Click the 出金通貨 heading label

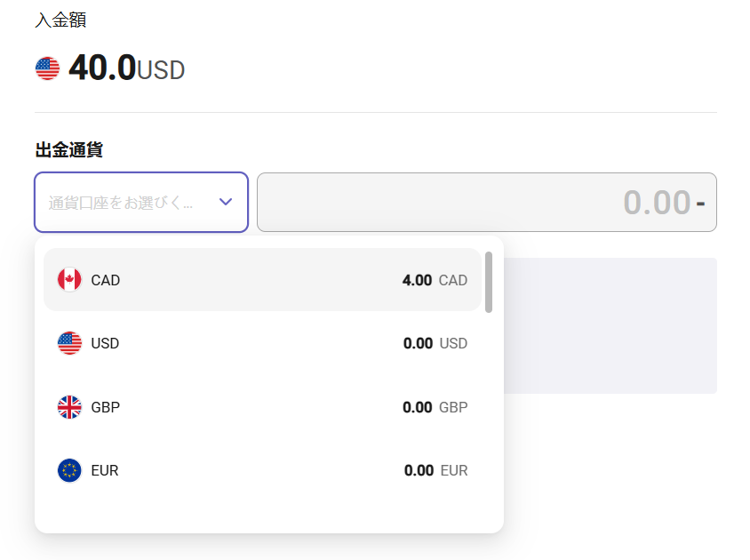click(69, 150)
